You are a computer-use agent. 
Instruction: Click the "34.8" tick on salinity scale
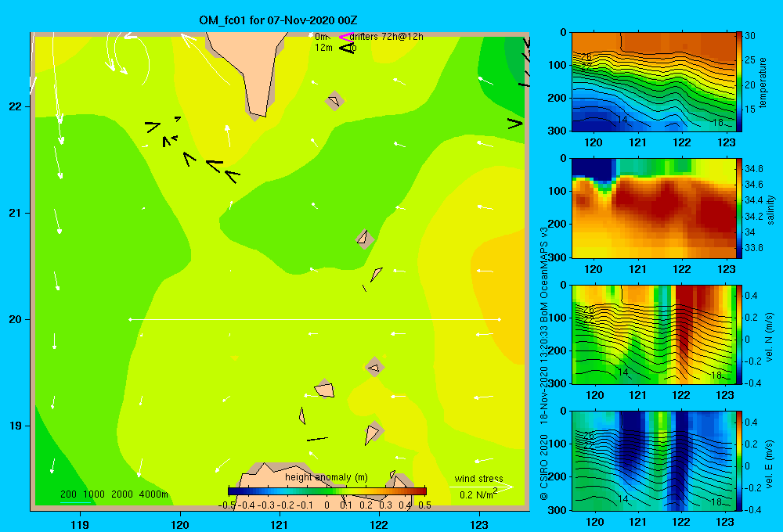pyautogui.click(x=753, y=169)
